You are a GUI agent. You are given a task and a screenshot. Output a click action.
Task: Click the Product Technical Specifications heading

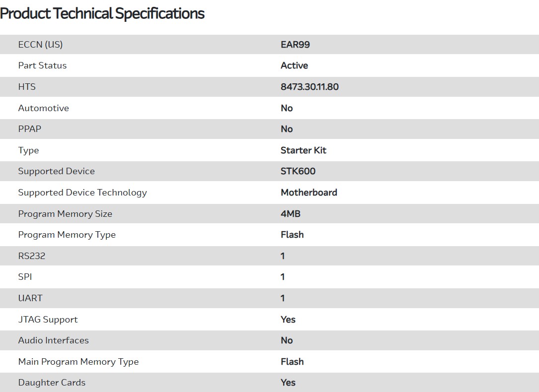coord(102,13)
